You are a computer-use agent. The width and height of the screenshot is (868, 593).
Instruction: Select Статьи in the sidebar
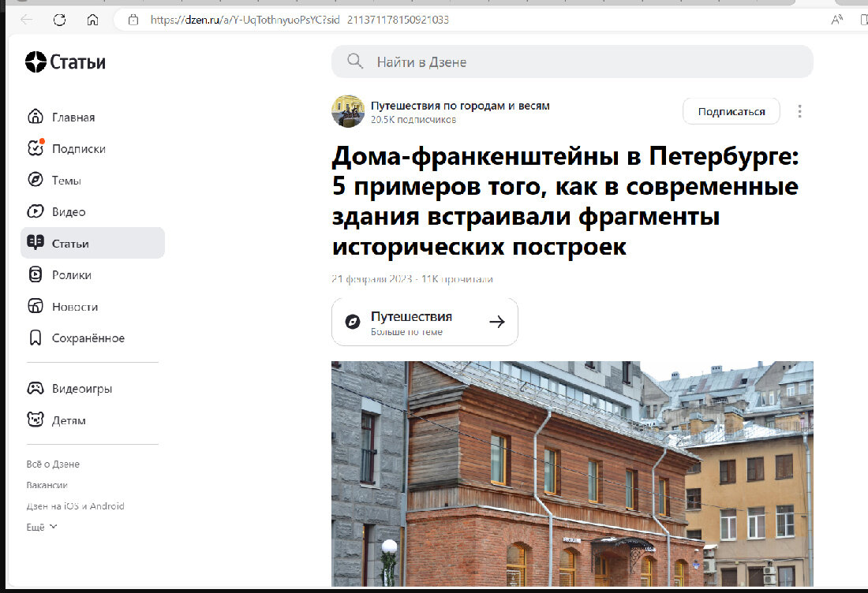pyautogui.click(x=93, y=243)
